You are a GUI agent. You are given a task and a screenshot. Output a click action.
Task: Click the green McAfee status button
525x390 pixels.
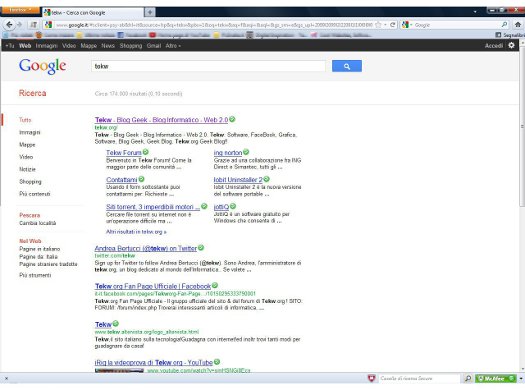pos(496,378)
